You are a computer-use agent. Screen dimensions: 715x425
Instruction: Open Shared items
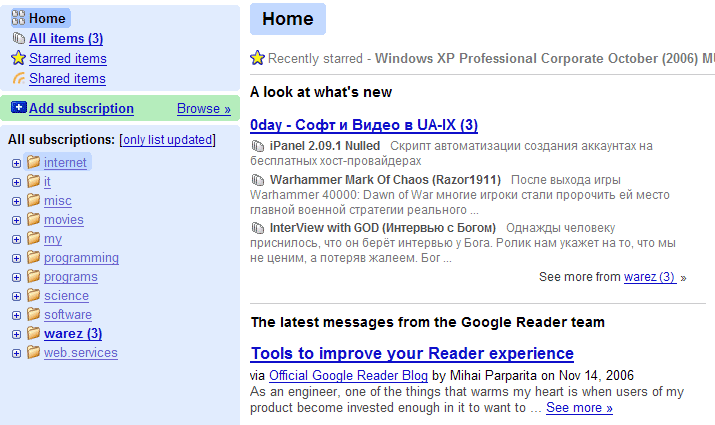coord(67,78)
